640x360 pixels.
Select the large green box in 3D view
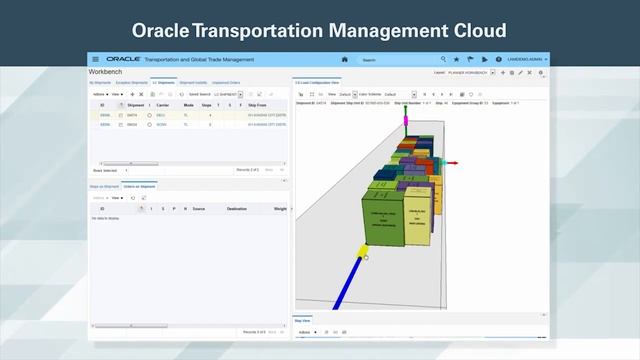384,219
